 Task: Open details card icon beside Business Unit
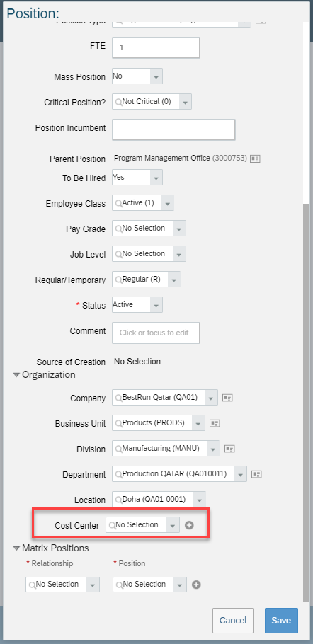coord(215,423)
